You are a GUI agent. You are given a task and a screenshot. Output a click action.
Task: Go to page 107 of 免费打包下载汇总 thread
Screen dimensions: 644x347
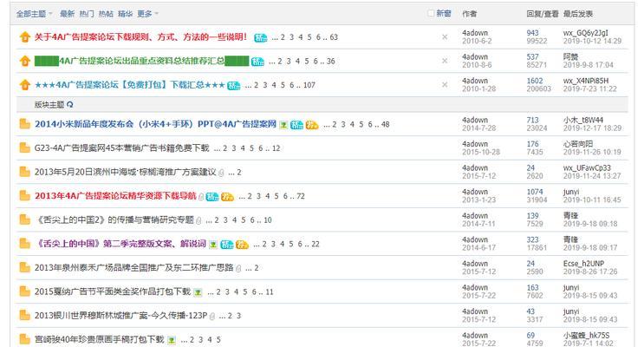point(309,85)
